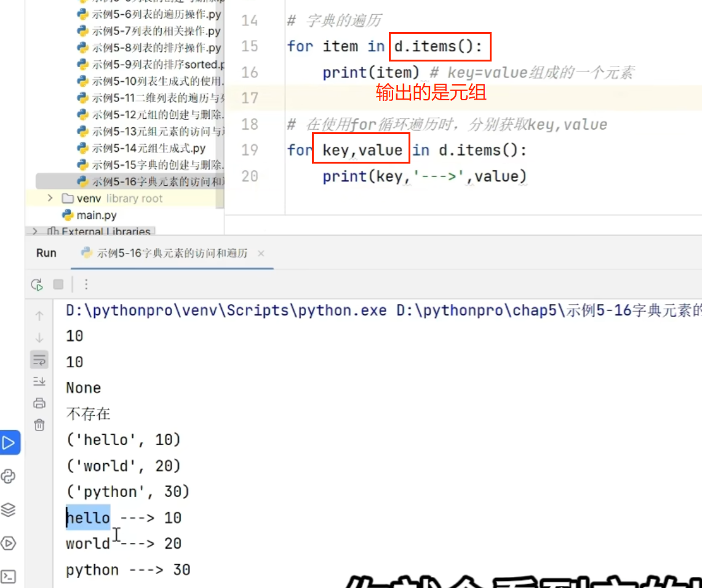The width and height of the screenshot is (702, 588).
Task: Open 示例5-7列表的相关操作.py
Action: coord(149,31)
